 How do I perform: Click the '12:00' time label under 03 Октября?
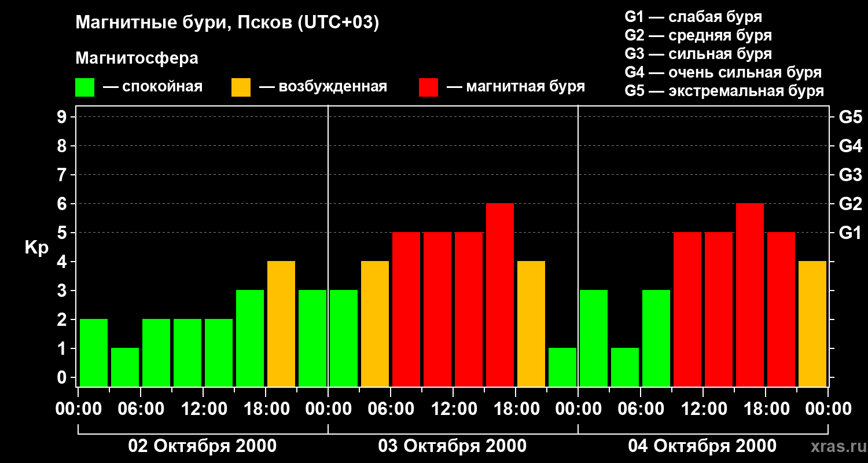(x=453, y=409)
